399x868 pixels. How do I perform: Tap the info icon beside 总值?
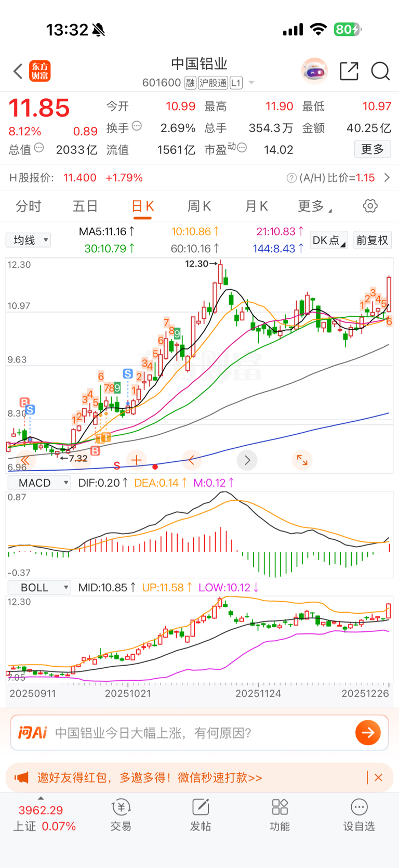click(39, 148)
